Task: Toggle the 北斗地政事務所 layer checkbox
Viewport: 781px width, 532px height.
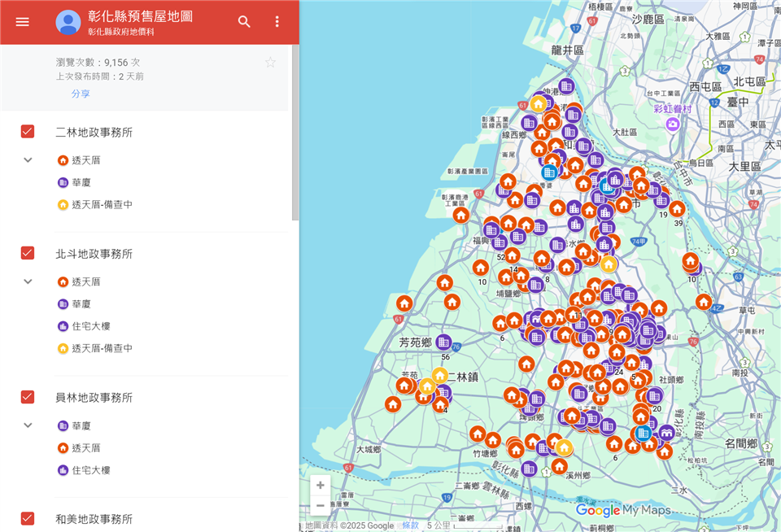Action: [x=28, y=253]
